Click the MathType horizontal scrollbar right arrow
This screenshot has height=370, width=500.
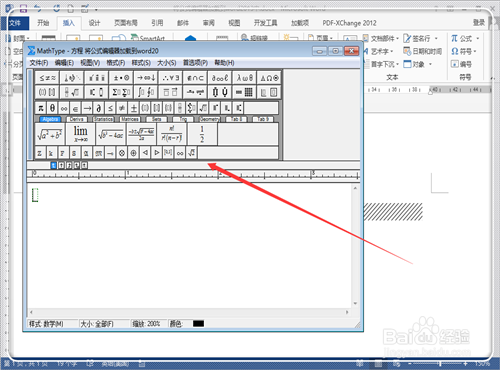(x=347, y=312)
